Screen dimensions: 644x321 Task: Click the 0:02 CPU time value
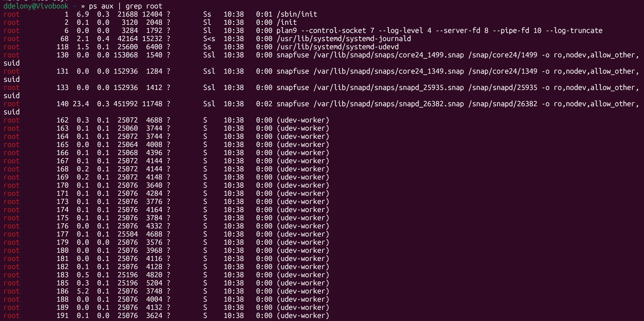(x=264, y=104)
